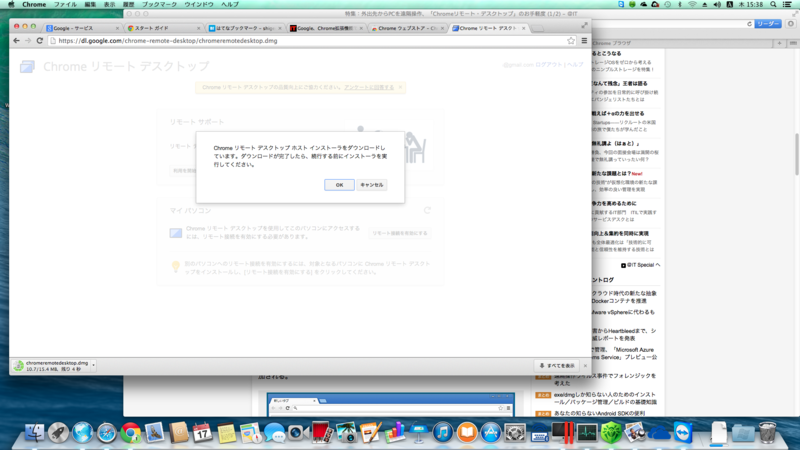This screenshot has height=450, width=800.
Task: Open the 編集 menu
Action: click(90, 4)
